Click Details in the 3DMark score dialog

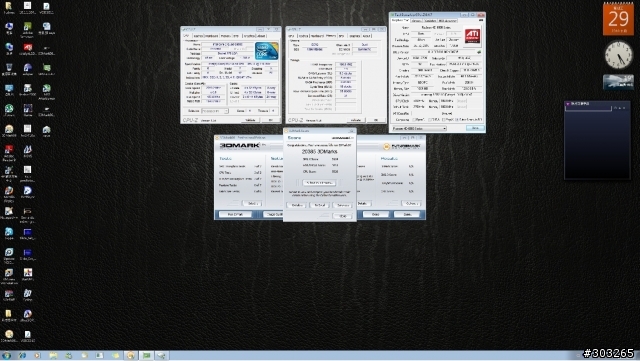tap(296, 205)
